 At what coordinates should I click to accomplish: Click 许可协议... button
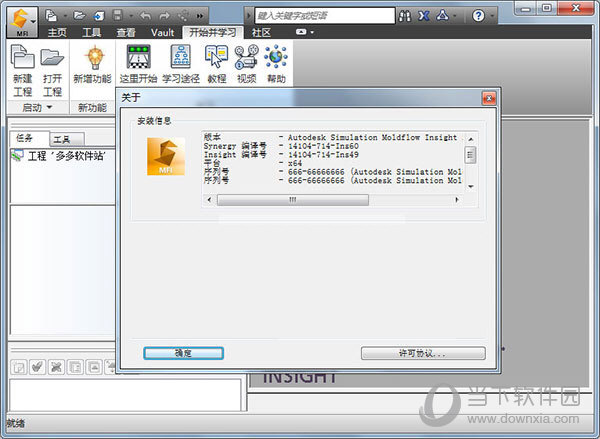423,353
